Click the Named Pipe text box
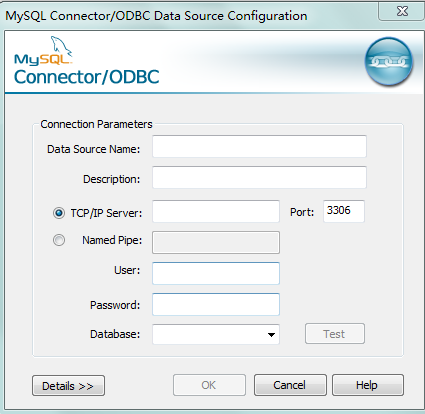This screenshot has width=425, height=414. (x=216, y=243)
